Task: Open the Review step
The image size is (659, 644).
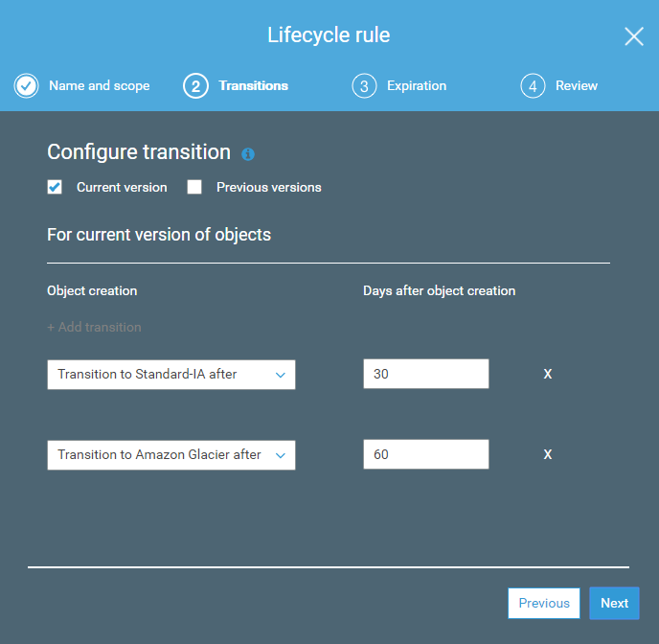Action: 577,86
